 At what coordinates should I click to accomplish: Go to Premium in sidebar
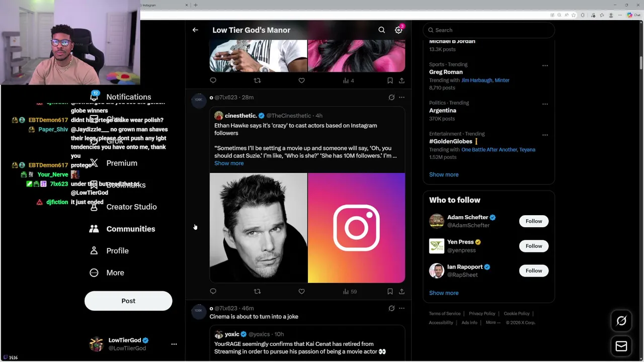[x=122, y=163]
